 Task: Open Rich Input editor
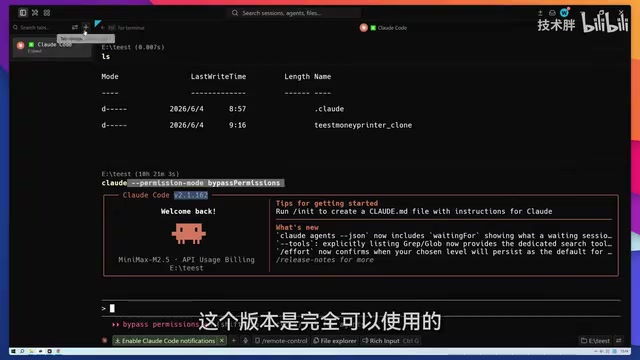(x=391, y=340)
